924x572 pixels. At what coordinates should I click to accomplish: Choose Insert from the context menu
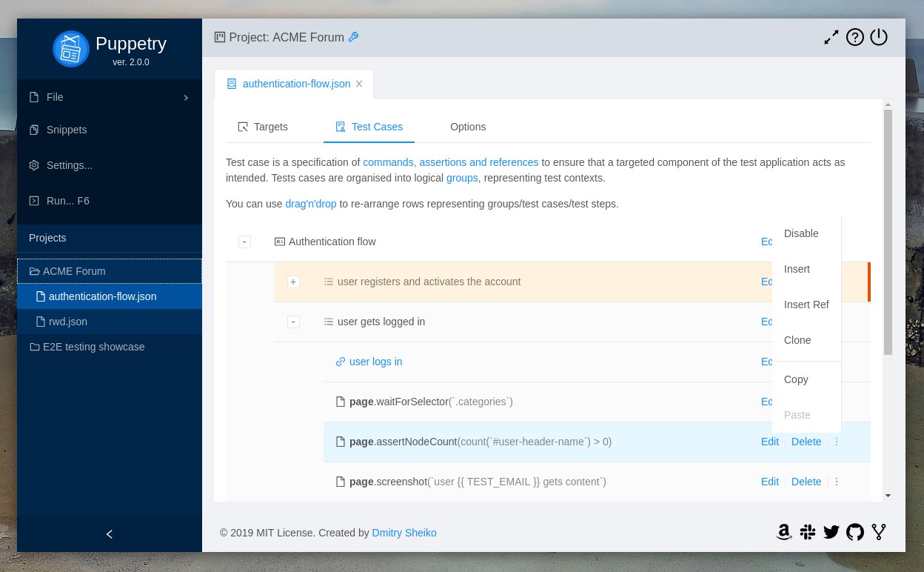coord(806,269)
